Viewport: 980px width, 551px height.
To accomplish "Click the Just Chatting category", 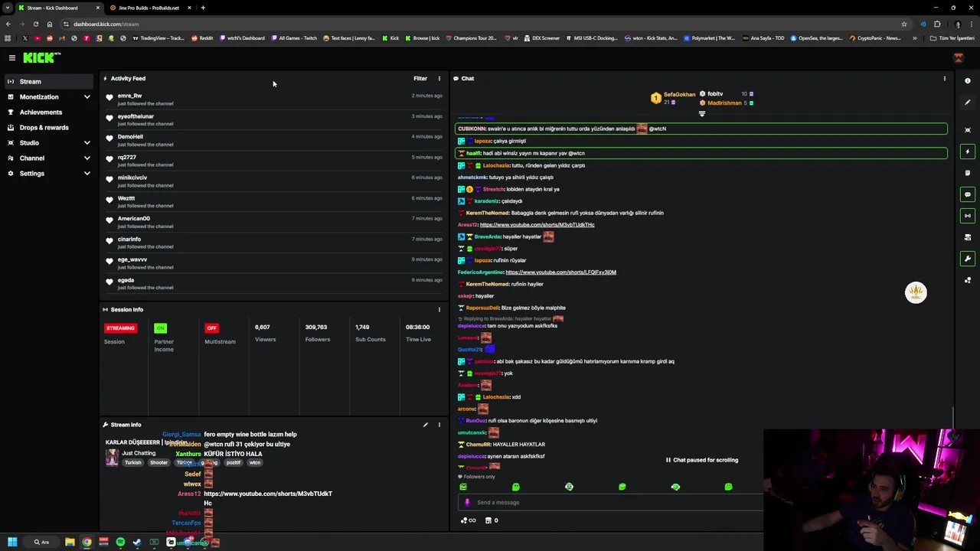I will click(x=139, y=453).
